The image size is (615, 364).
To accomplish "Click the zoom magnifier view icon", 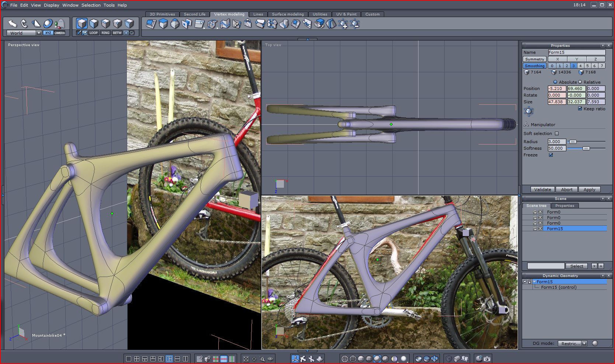I will (262, 359).
